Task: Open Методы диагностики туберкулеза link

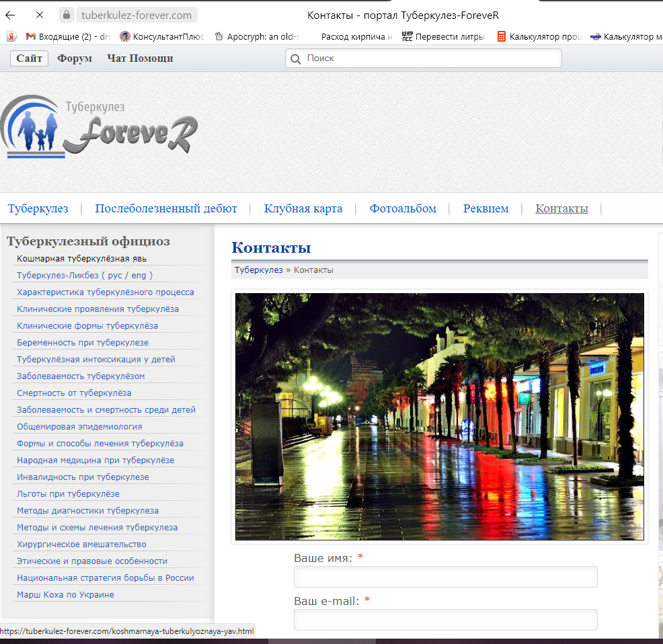Action: pyautogui.click(x=87, y=510)
